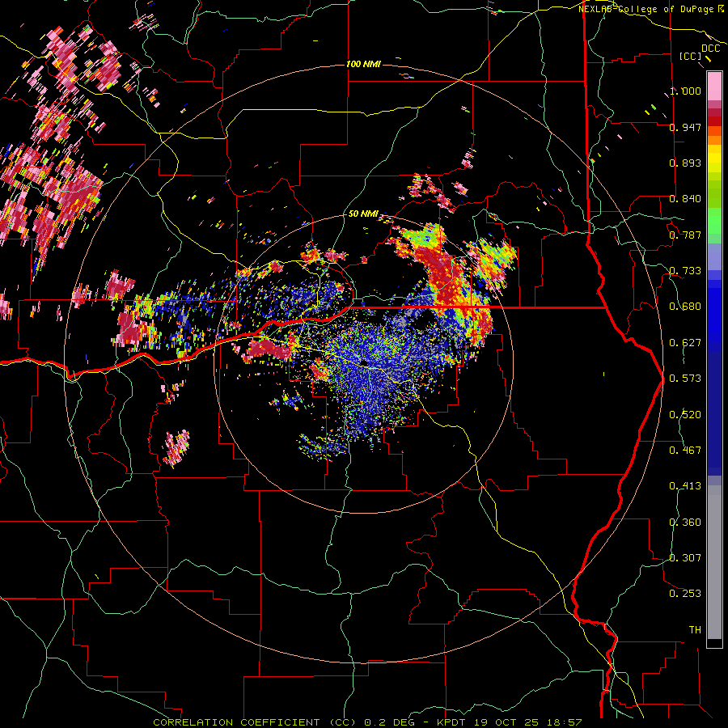Select the 0.733 legend value

(685, 271)
